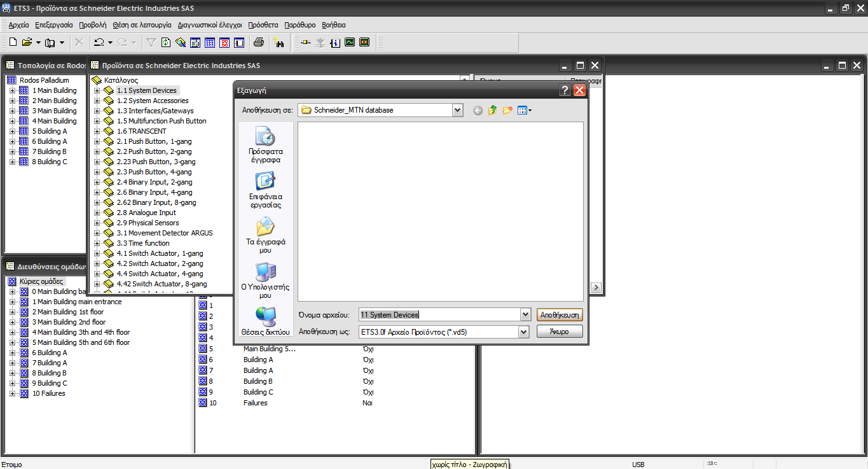Open the Αρχεία menu
The height and width of the screenshot is (469, 868).
point(18,25)
